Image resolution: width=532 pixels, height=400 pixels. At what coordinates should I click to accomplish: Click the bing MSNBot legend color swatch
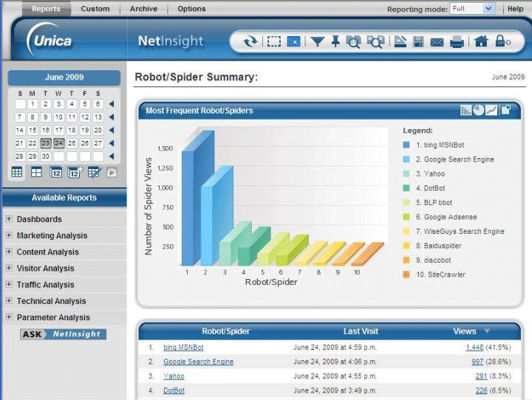tap(406, 145)
